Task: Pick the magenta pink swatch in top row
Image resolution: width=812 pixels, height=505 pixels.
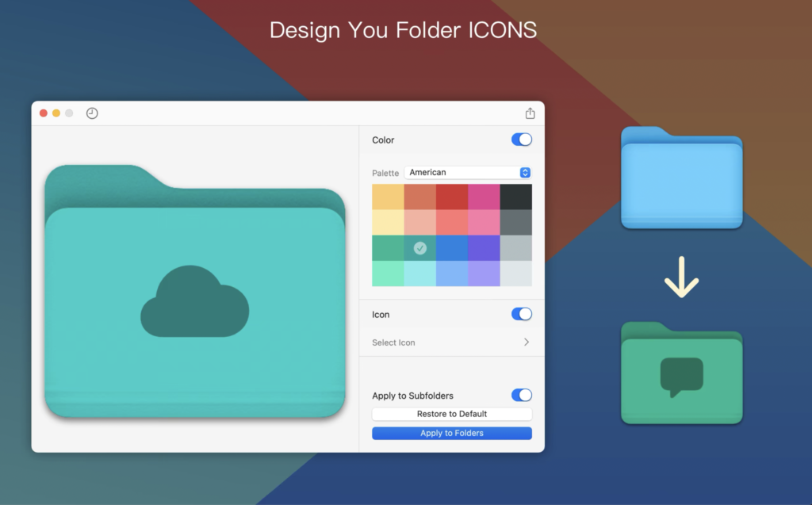Action: [484, 197]
